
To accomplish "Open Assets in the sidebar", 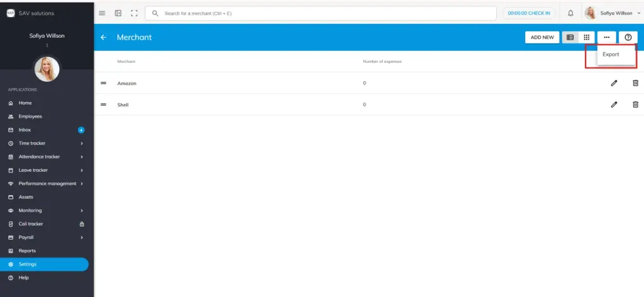I will 26,197.
